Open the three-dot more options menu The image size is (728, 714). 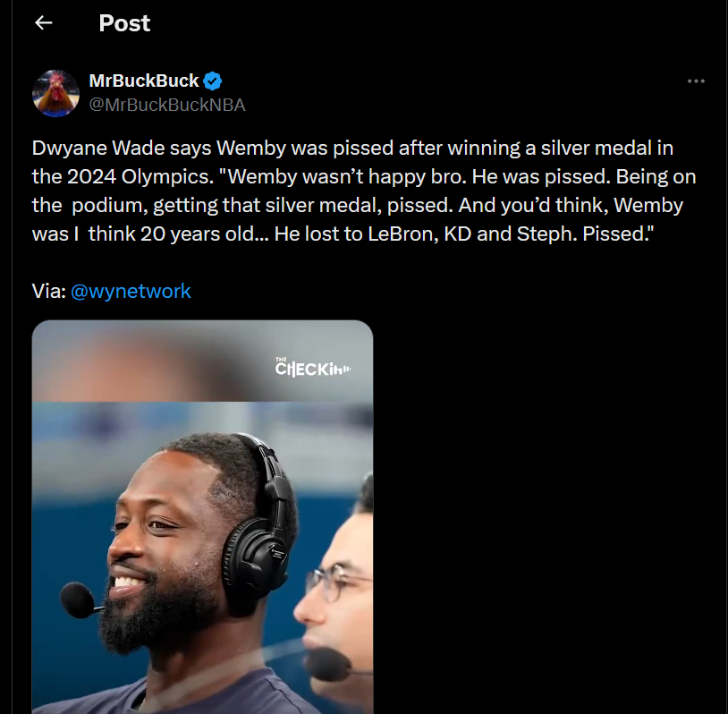click(696, 81)
